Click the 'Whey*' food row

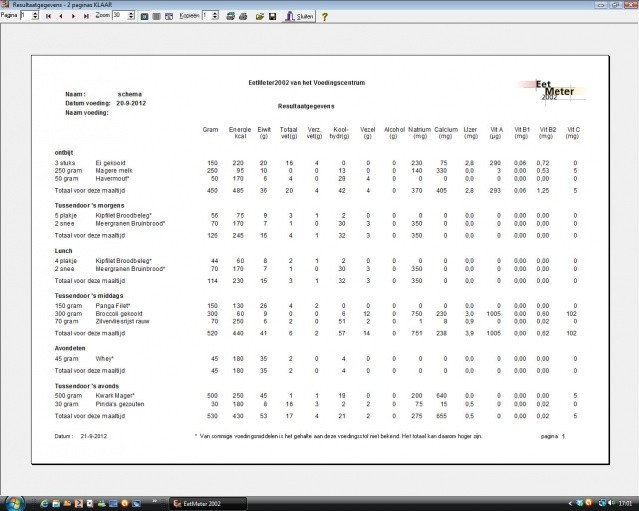[316, 359]
